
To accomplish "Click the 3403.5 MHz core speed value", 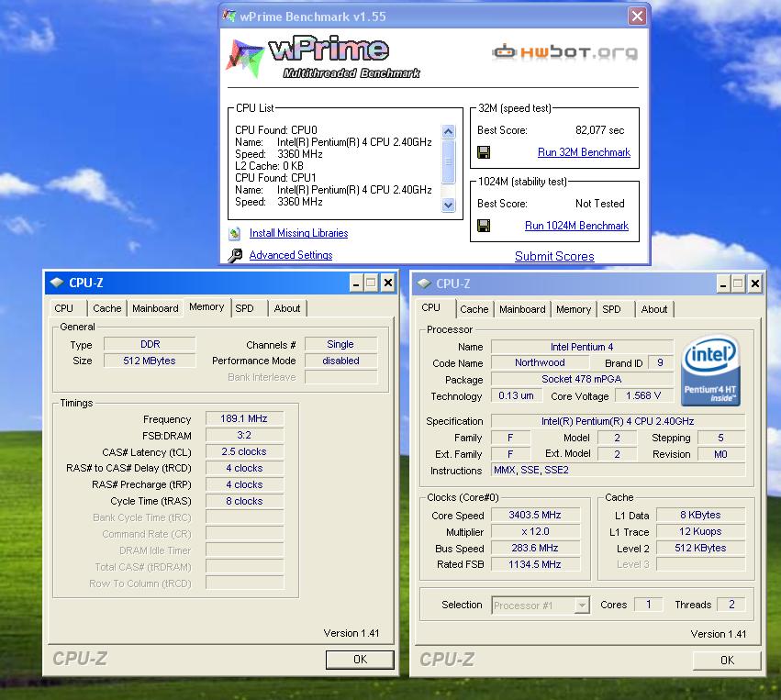I will pyautogui.click(x=535, y=515).
